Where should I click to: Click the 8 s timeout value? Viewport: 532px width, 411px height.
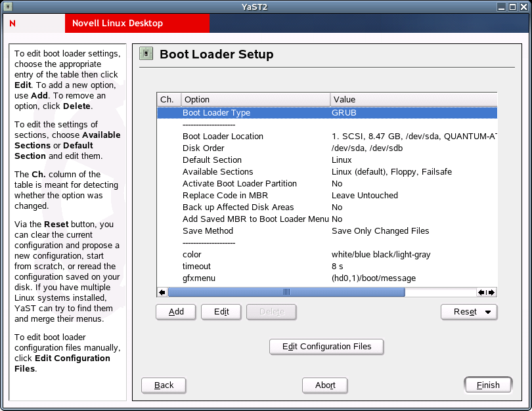click(337, 267)
